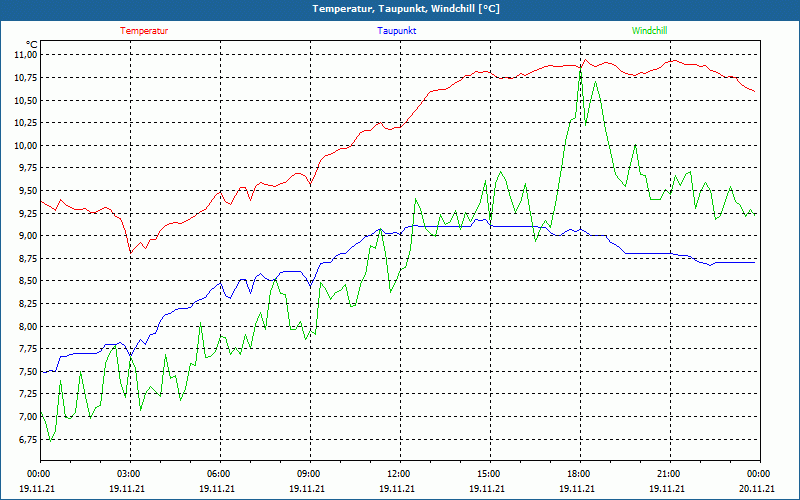Click the 7,75 y-axis label

27,349
